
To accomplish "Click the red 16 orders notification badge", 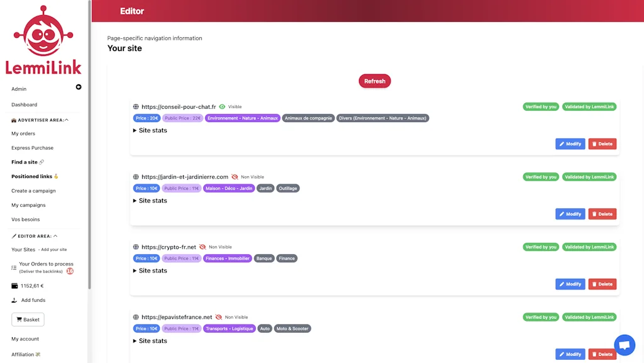I will pos(70,271).
